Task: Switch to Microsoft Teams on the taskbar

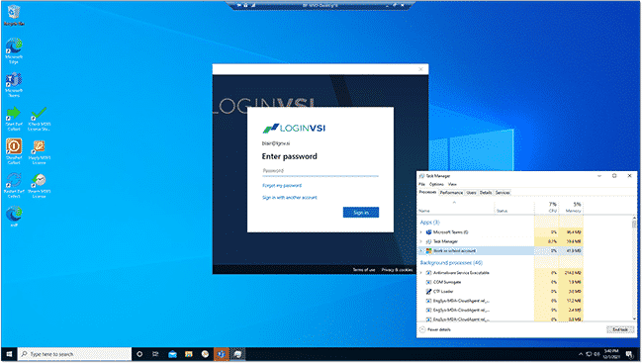Action: pos(222,354)
